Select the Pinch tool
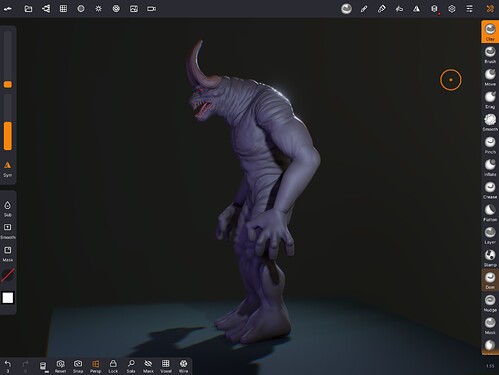This screenshot has height=375, width=499. point(490,145)
